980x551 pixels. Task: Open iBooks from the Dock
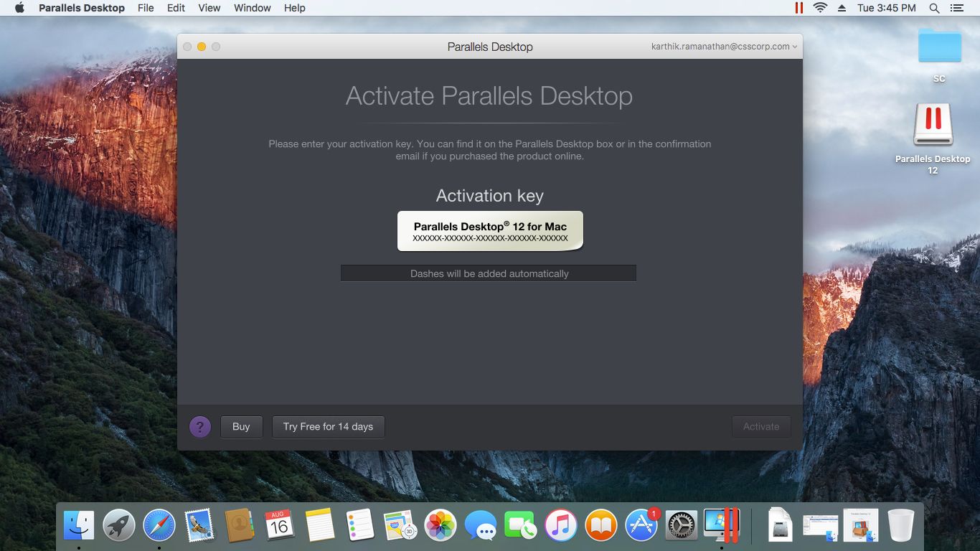click(x=601, y=526)
